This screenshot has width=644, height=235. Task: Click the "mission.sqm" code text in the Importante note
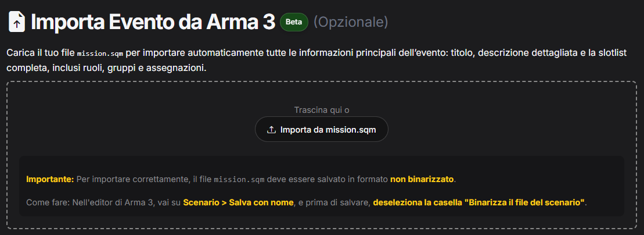click(x=239, y=180)
